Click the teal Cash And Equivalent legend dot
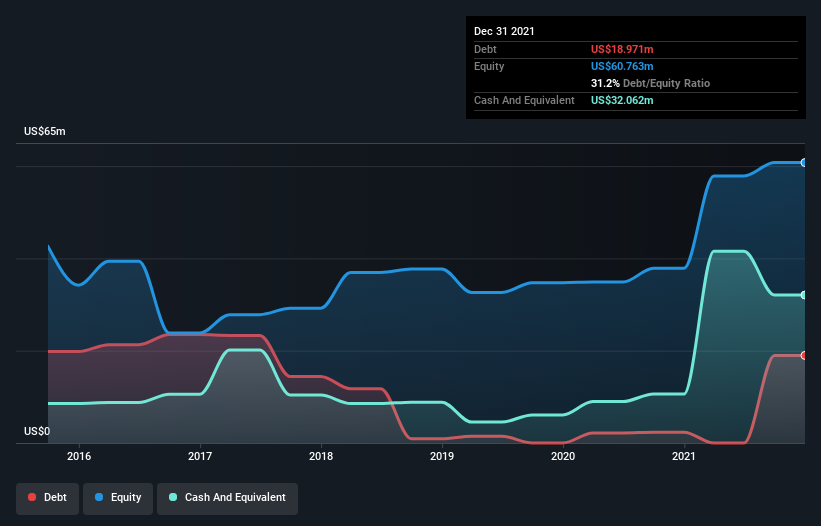The height and width of the screenshot is (526, 821). [x=173, y=497]
